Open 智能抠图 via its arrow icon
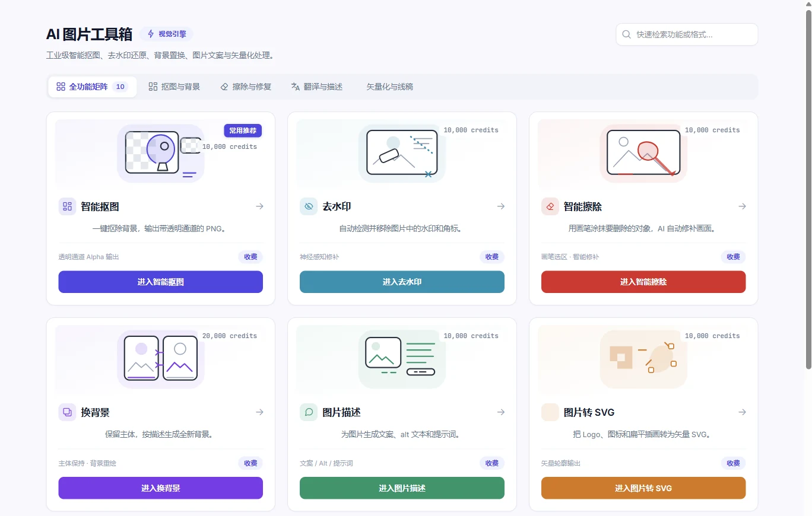The width and height of the screenshot is (812, 516). point(259,206)
